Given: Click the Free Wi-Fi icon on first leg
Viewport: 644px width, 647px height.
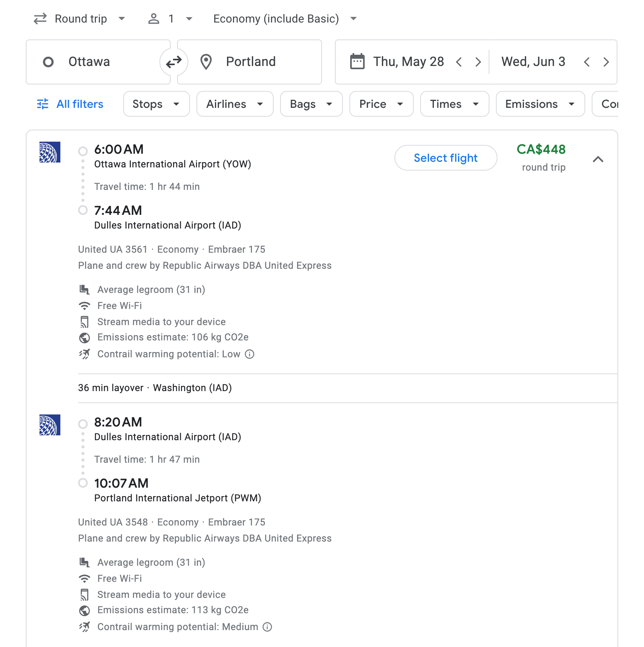Looking at the screenshot, I should [x=85, y=306].
